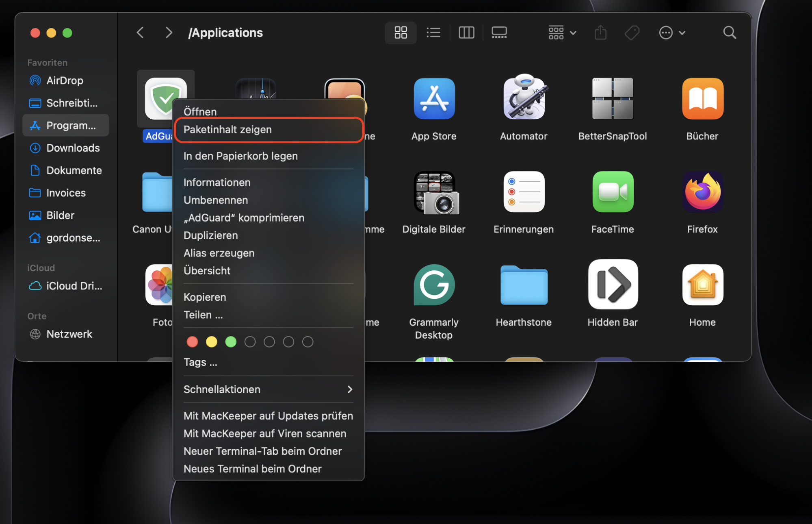Choose Umbenennen menu entry
The height and width of the screenshot is (524, 812).
click(269, 200)
